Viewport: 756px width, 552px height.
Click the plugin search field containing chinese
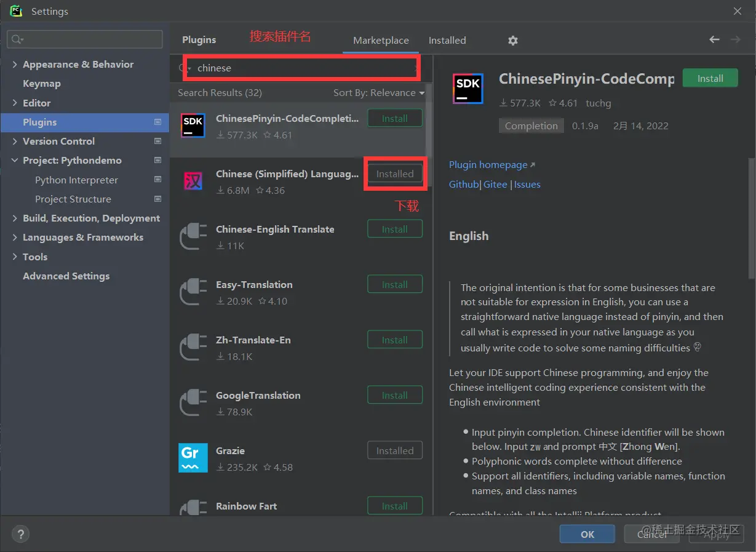[301, 68]
